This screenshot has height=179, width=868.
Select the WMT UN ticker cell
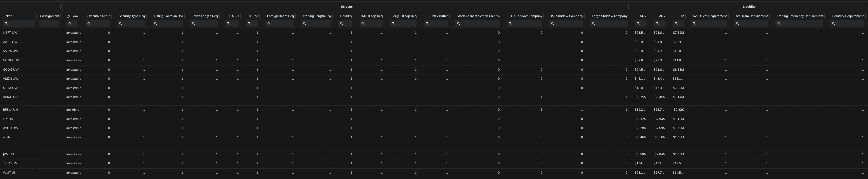(x=9, y=173)
